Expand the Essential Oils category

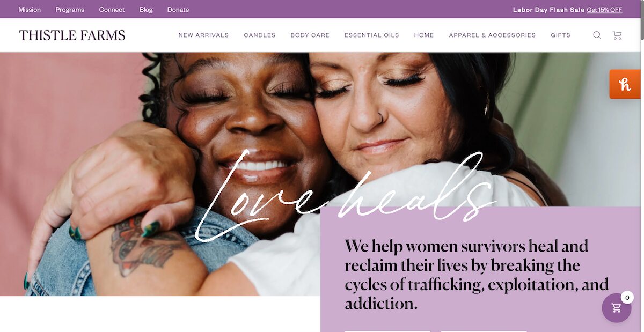[x=372, y=35]
